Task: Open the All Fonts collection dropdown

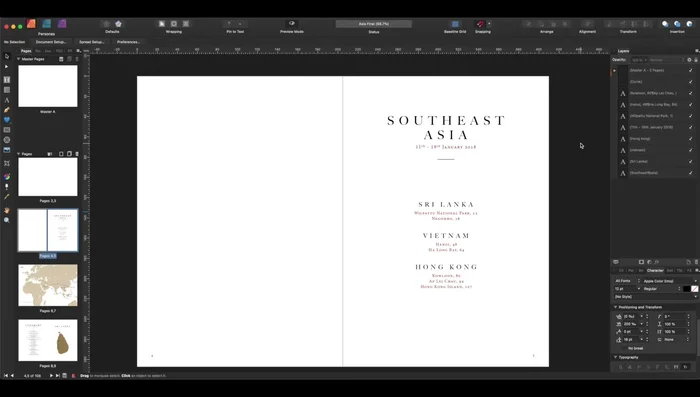Action: pos(627,281)
